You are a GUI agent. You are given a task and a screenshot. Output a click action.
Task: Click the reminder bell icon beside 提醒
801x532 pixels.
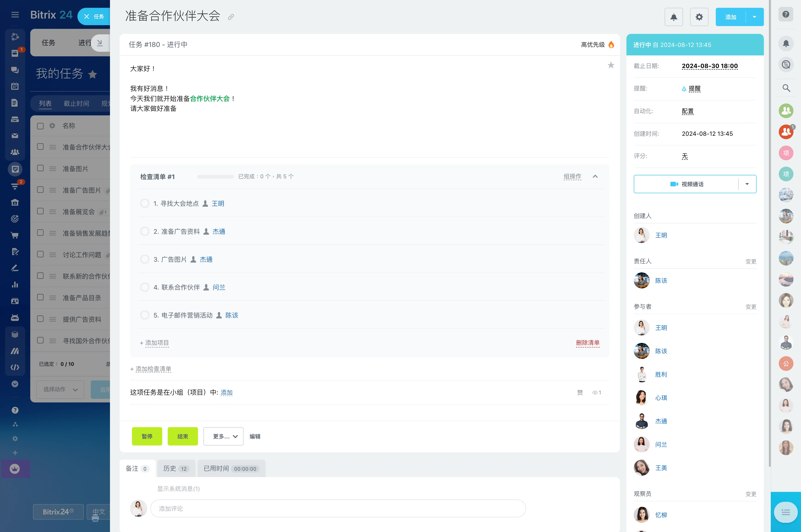(x=684, y=89)
